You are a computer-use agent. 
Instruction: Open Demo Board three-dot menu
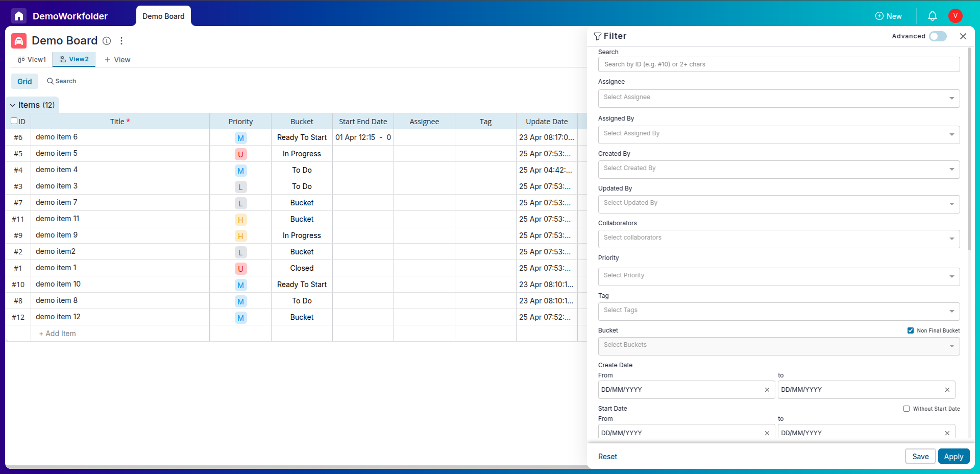pos(121,41)
